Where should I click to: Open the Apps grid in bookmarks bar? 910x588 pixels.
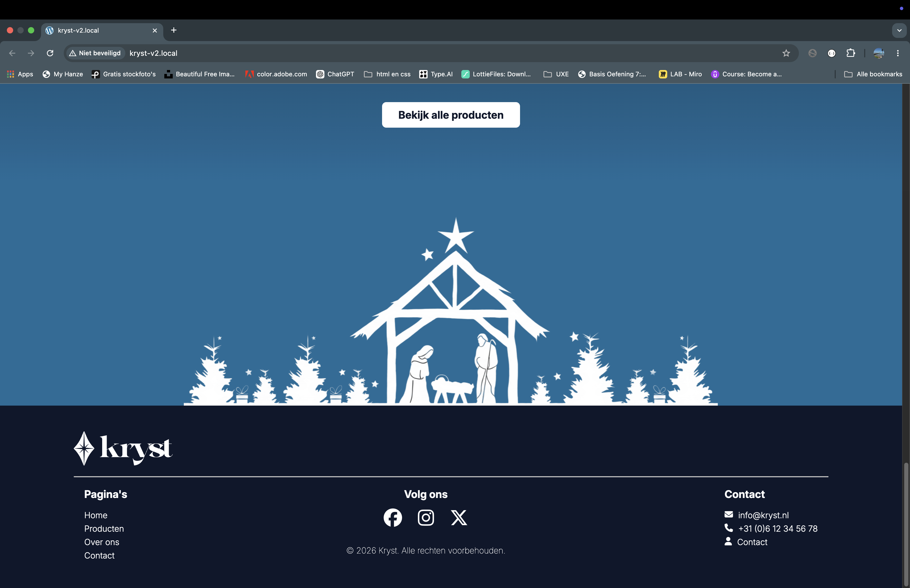click(20, 74)
